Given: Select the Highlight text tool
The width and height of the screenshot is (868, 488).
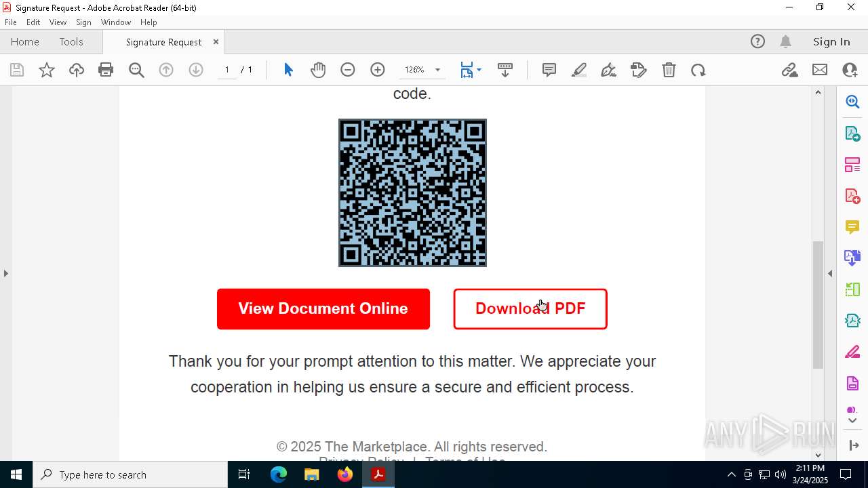Looking at the screenshot, I should coord(579,70).
